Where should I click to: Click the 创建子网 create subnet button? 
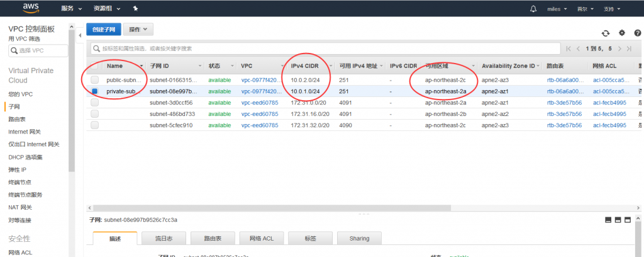coord(104,30)
